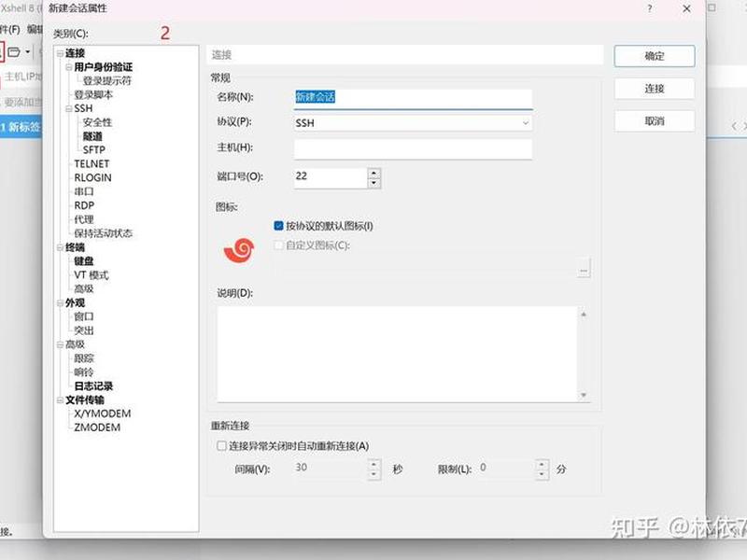Click the 新标签 tab in Xshell window
747x560 pixels.
(x=21, y=127)
